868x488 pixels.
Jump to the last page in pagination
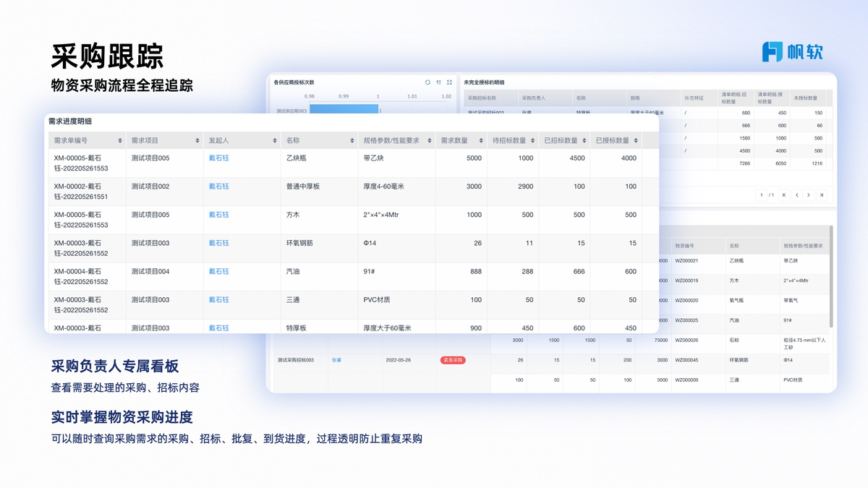coord(822,195)
